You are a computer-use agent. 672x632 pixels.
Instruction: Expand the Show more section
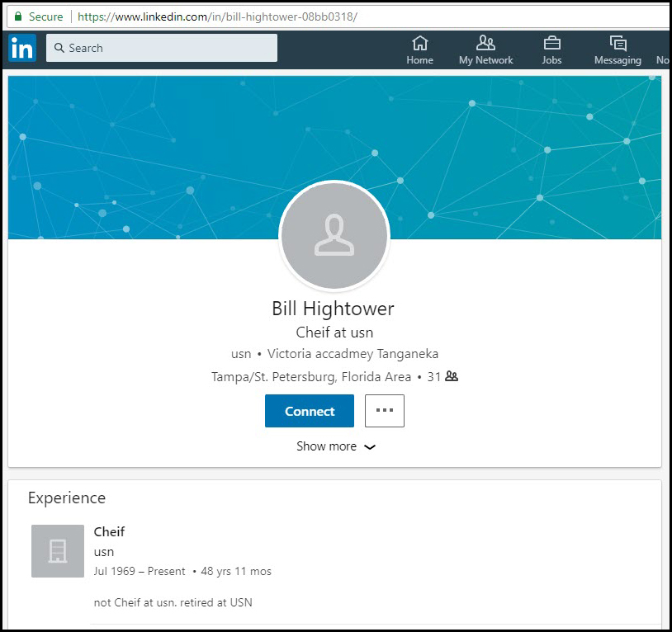point(335,446)
